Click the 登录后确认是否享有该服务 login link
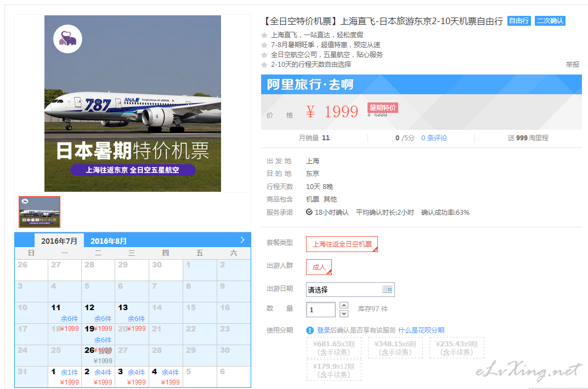Viewport: 588px width, 389px height. (x=356, y=330)
